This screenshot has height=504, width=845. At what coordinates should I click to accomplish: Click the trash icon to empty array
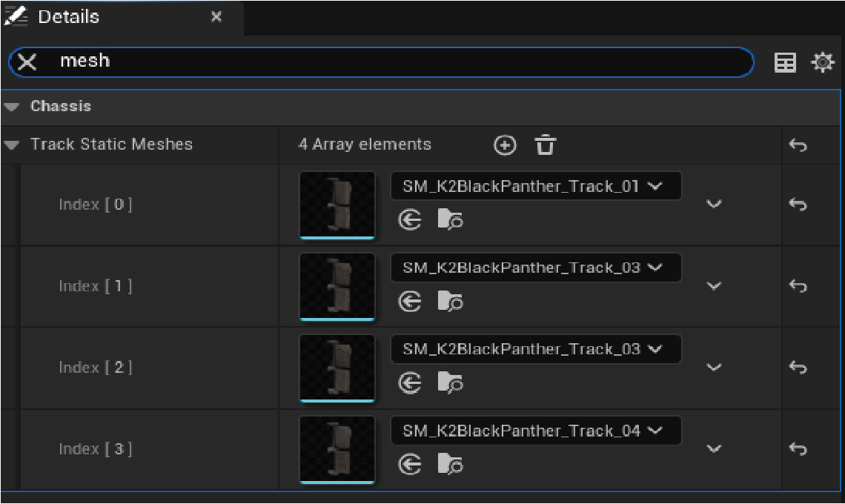coord(545,145)
